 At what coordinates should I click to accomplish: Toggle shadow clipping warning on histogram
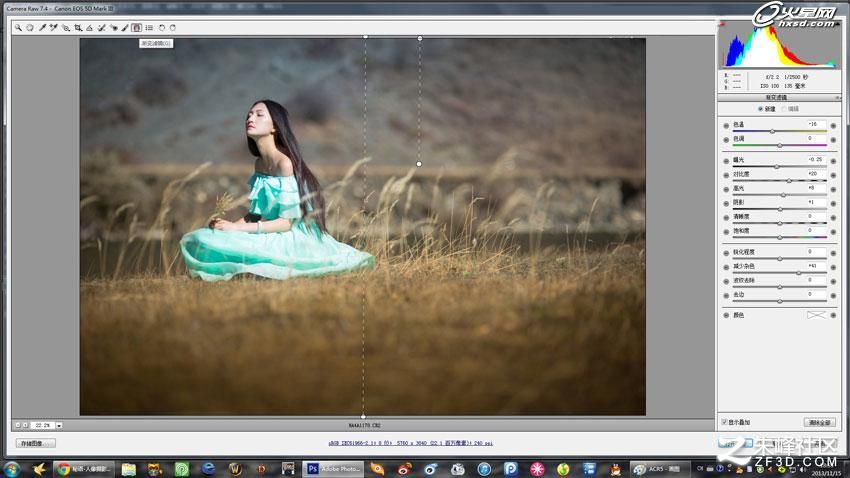(x=722, y=24)
